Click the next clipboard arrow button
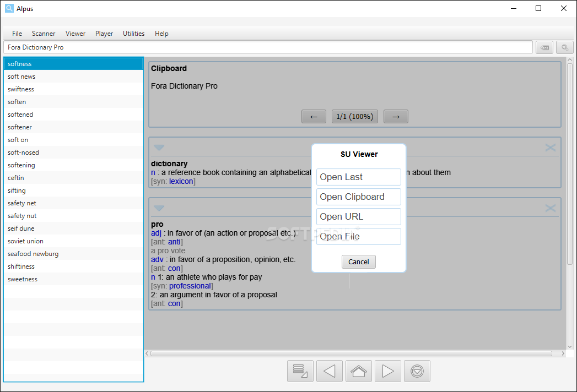 coord(396,117)
